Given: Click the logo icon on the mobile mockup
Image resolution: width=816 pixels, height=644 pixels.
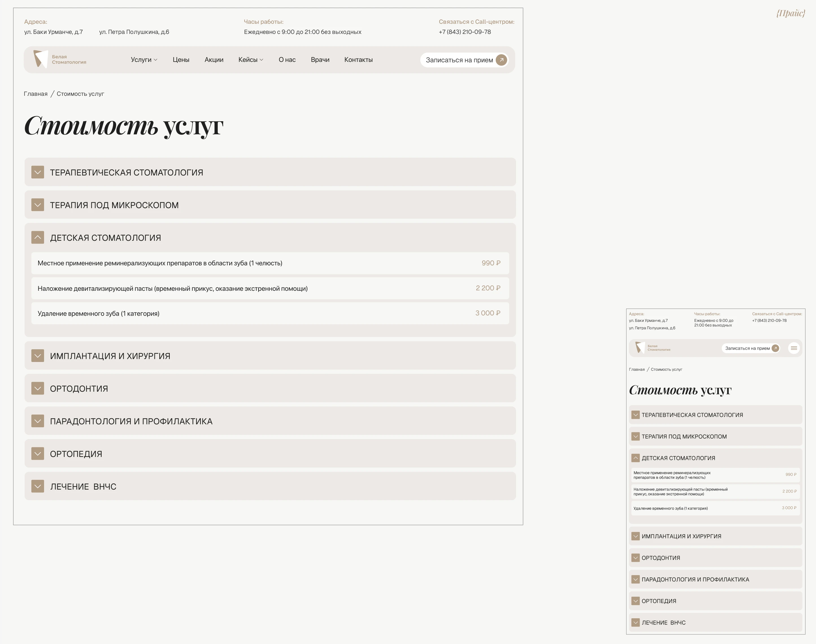Looking at the screenshot, I should pyautogui.click(x=640, y=348).
